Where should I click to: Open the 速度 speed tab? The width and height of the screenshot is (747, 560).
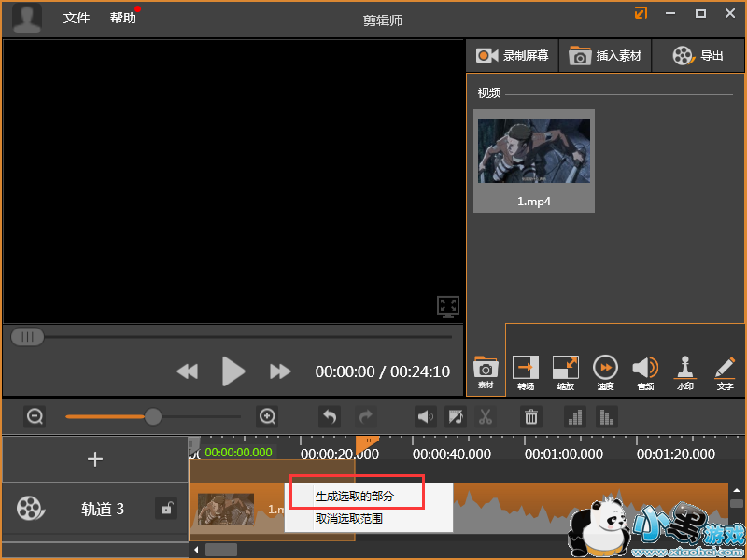click(605, 372)
